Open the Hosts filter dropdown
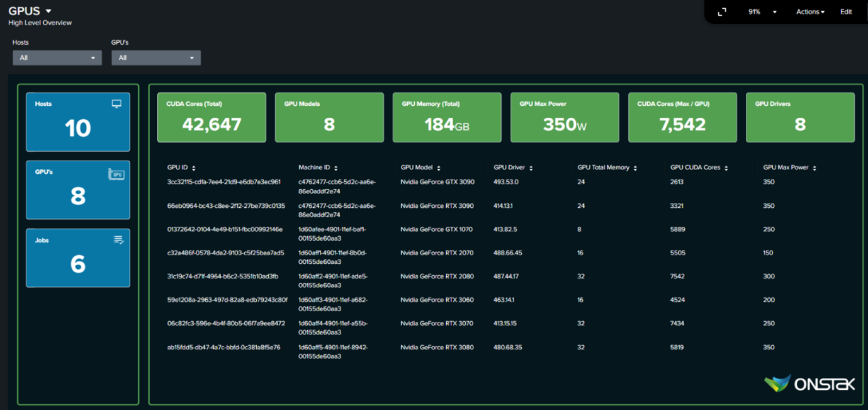 (x=57, y=58)
